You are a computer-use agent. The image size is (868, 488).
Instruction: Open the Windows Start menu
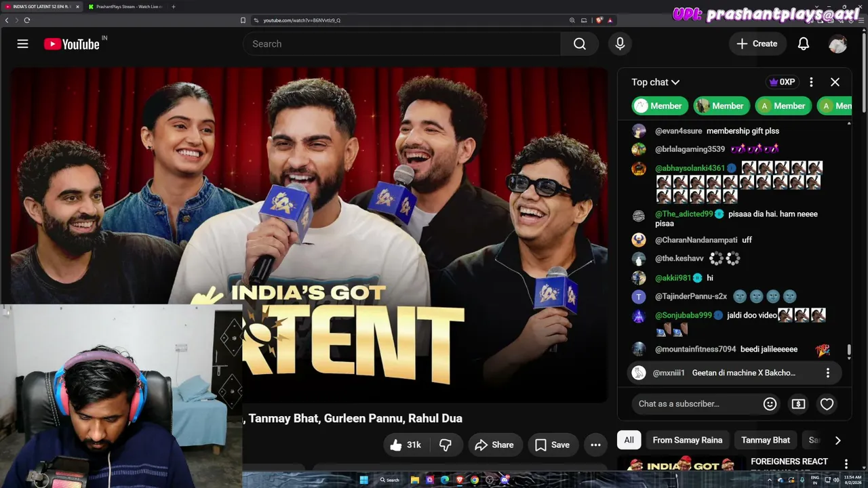363,480
